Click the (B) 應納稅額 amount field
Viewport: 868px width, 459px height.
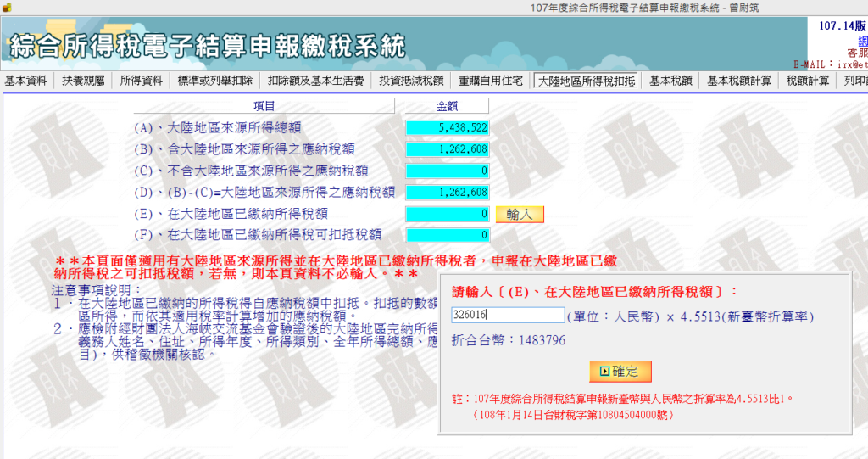coord(448,149)
